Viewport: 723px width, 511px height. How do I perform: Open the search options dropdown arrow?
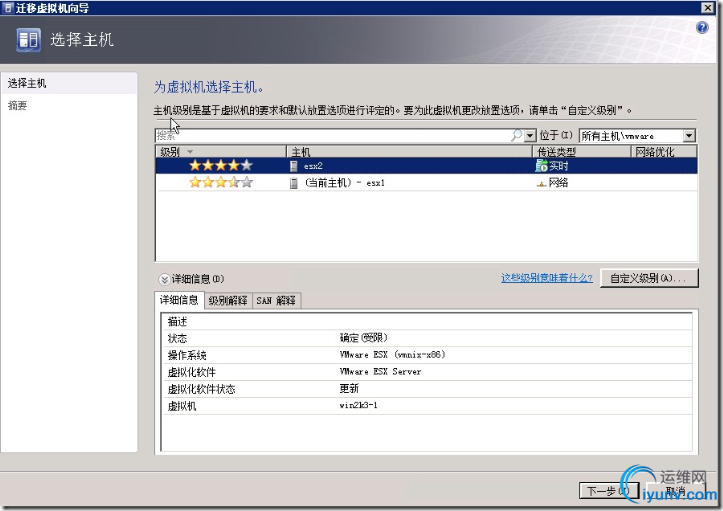[530, 135]
